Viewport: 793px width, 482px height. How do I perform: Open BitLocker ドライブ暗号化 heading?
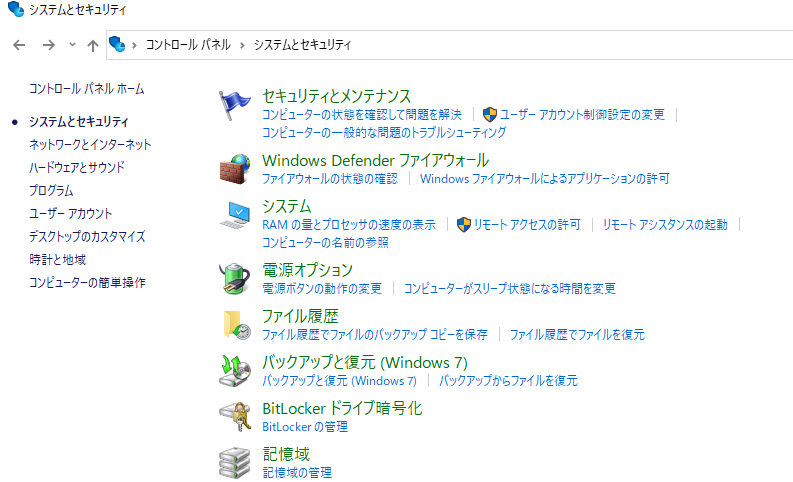342,408
